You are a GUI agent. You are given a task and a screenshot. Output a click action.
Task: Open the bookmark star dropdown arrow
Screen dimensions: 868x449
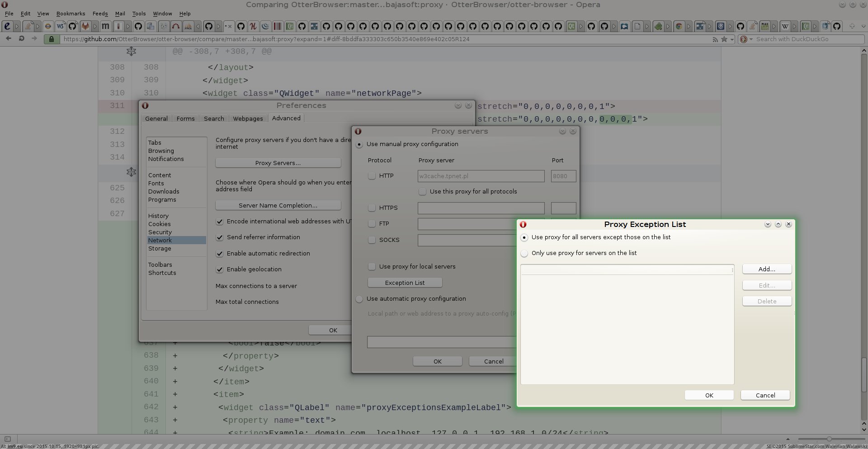[x=732, y=40]
